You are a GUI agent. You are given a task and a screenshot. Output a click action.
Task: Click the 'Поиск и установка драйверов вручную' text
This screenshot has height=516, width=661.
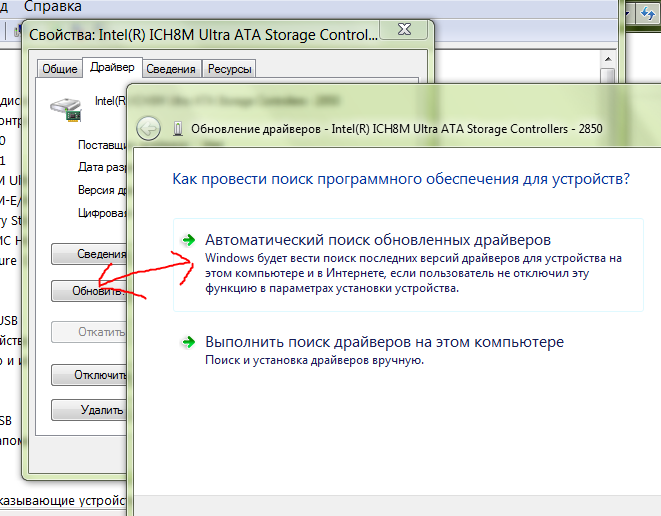tap(314, 360)
